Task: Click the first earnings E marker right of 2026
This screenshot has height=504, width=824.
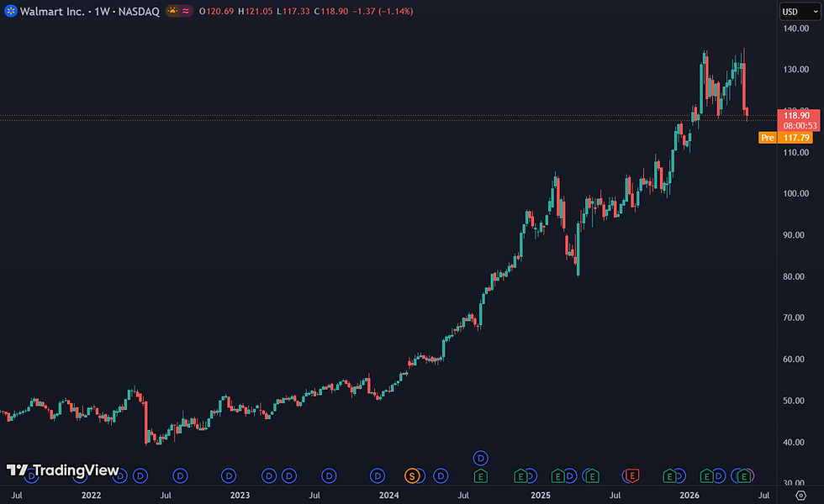Action: (707, 476)
